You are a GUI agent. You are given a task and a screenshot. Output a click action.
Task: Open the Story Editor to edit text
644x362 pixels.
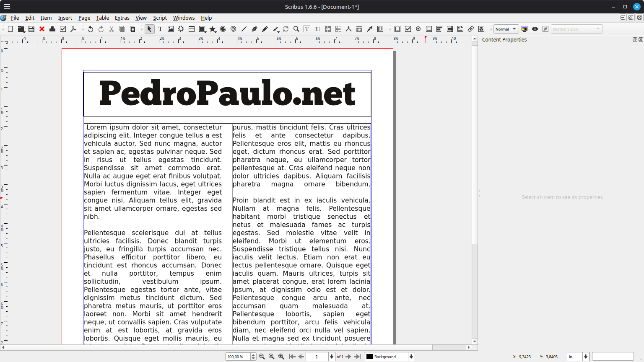point(306,29)
